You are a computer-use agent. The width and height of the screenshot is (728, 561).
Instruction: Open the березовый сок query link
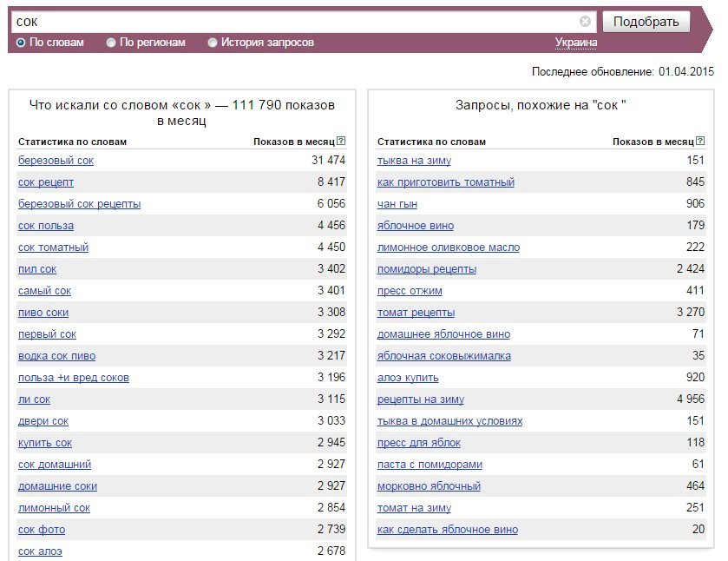[x=56, y=161]
